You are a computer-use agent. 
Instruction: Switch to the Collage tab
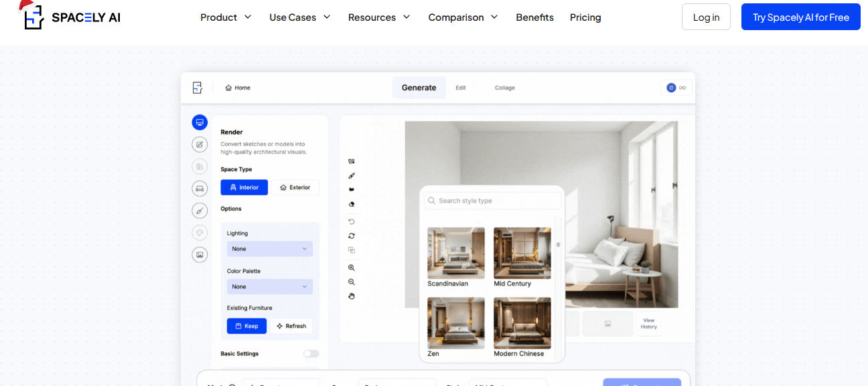[x=505, y=88]
